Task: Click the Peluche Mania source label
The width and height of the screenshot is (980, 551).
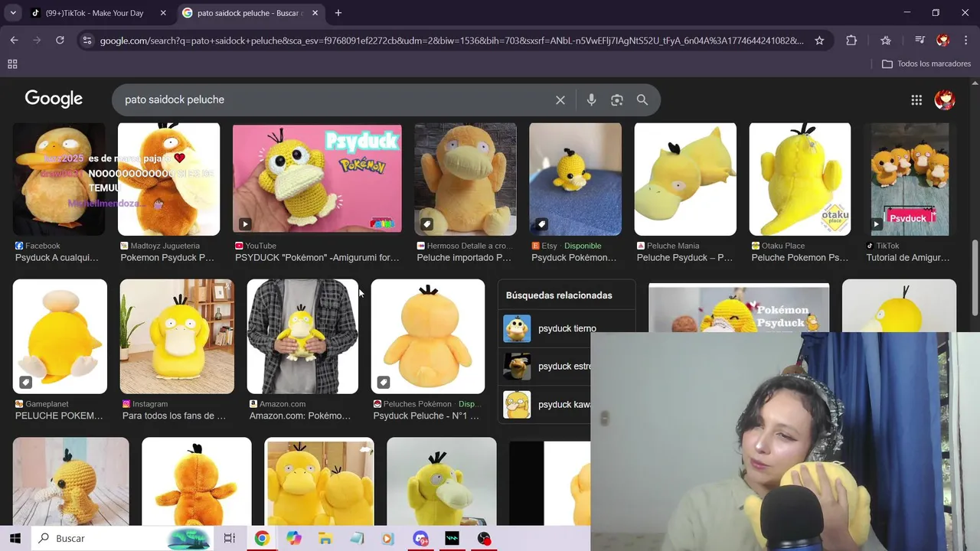Action: pyautogui.click(x=673, y=246)
